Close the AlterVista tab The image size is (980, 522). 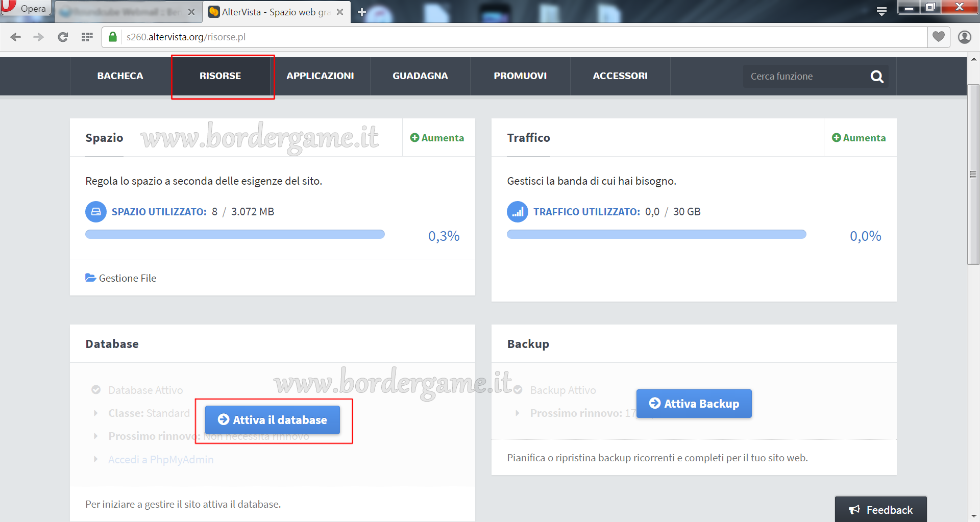(x=340, y=12)
